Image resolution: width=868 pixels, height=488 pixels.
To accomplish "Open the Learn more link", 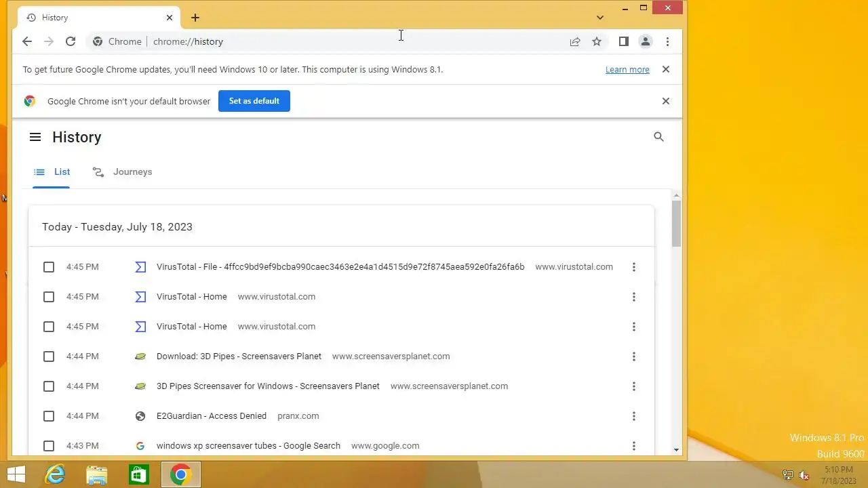I will tap(627, 69).
